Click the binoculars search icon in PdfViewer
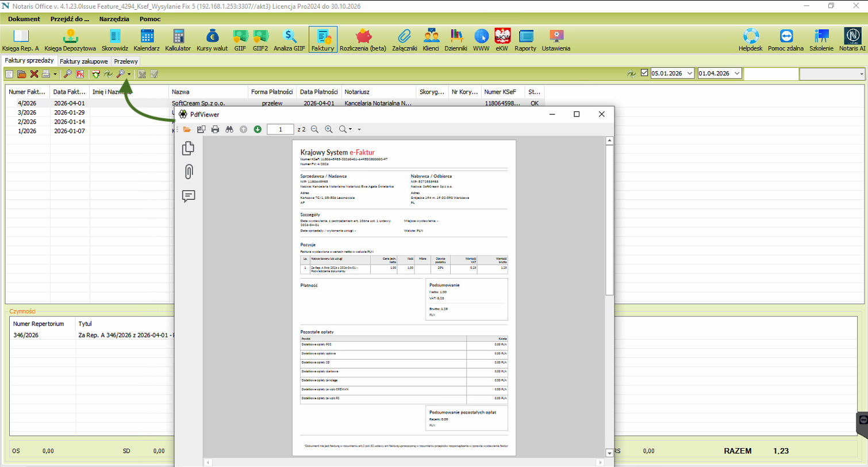868x467 pixels. [229, 130]
